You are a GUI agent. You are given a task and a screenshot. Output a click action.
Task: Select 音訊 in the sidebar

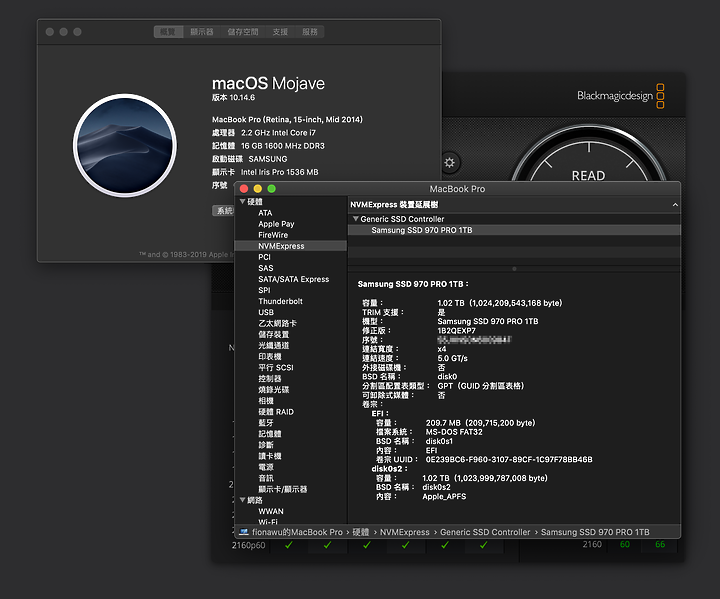(266, 478)
